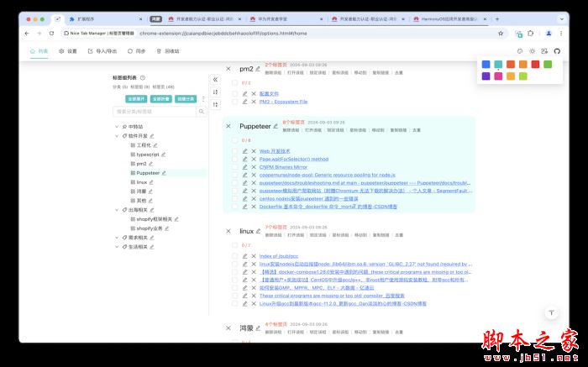Select the linux group in sidebar tree

coord(142,182)
